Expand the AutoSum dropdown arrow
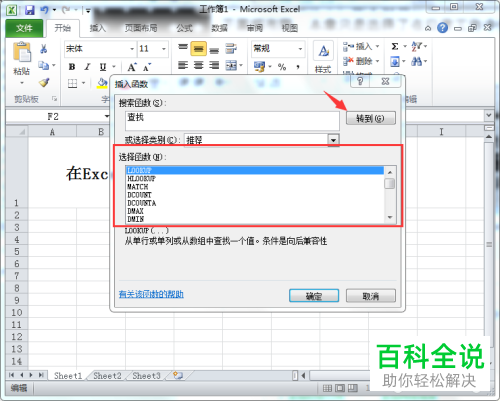 (x=405, y=46)
